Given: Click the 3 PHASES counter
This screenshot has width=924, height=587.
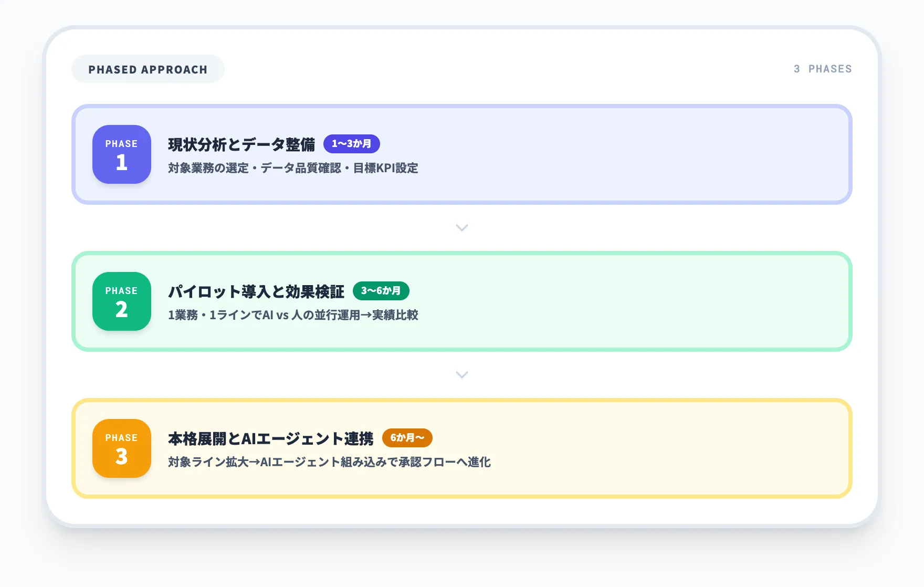Looking at the screenshot, I should pos(822,68).
